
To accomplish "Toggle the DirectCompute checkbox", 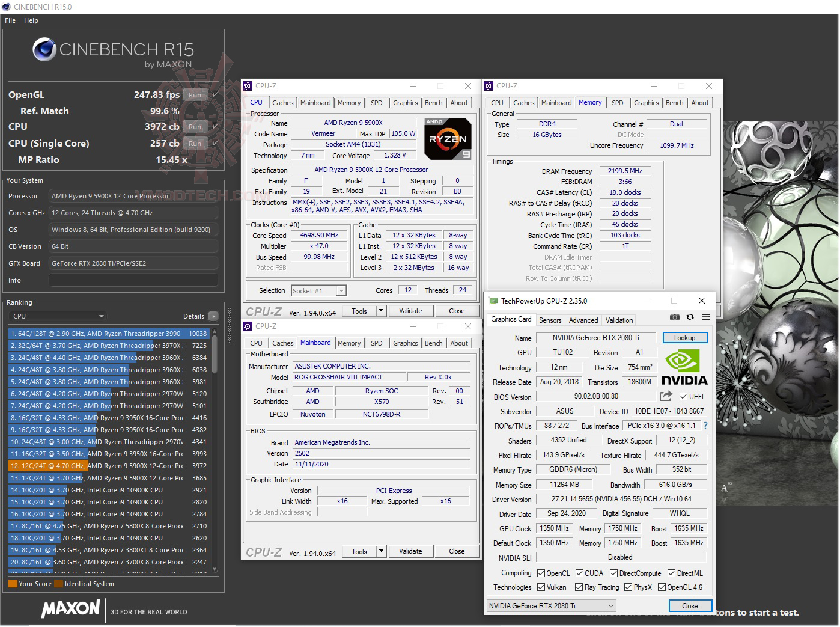I will click(x=614, y=573).
